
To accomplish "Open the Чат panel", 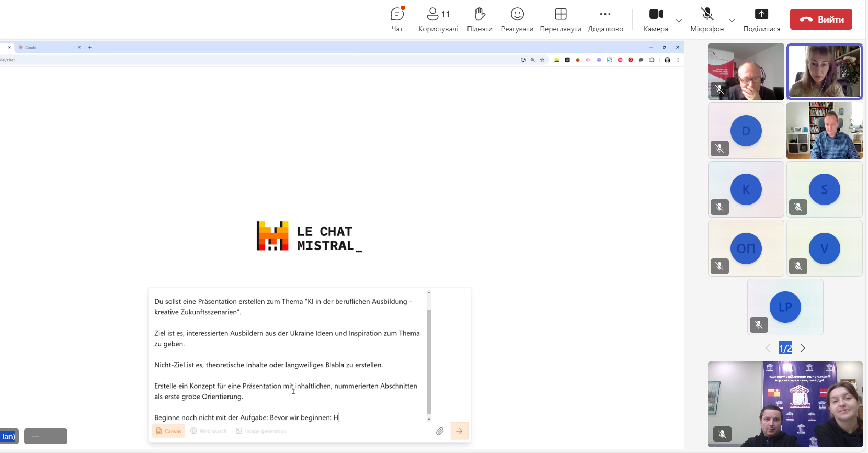I will [397, 19].
